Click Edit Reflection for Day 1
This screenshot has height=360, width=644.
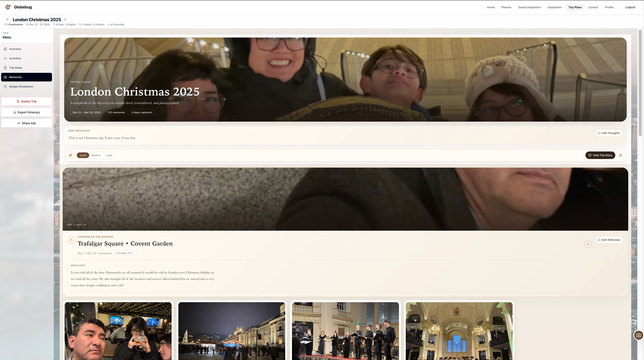coord(609,240)
